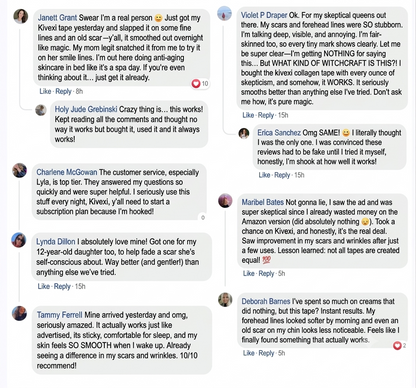
Task: Open Charlene McGowan's avatar
Action: point(19,170)
